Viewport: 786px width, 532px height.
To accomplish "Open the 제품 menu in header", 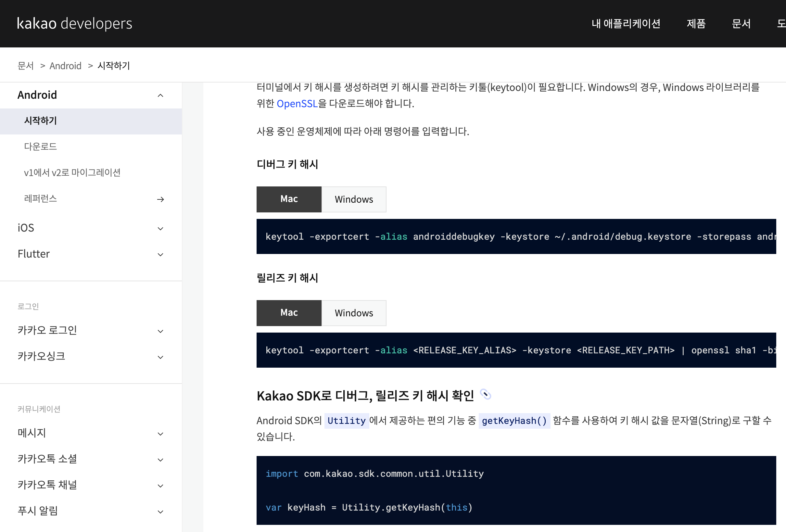I will [x=696, y=23].
